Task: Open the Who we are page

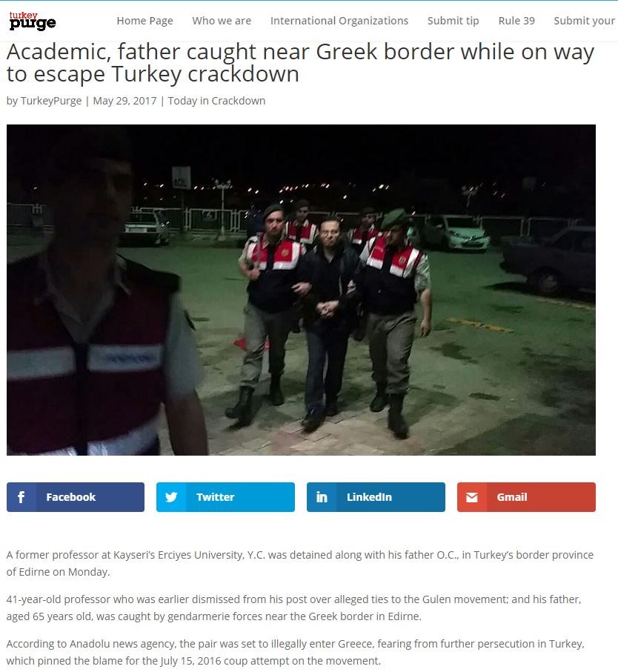Action: pyautogui.click(x=222, y=21)
